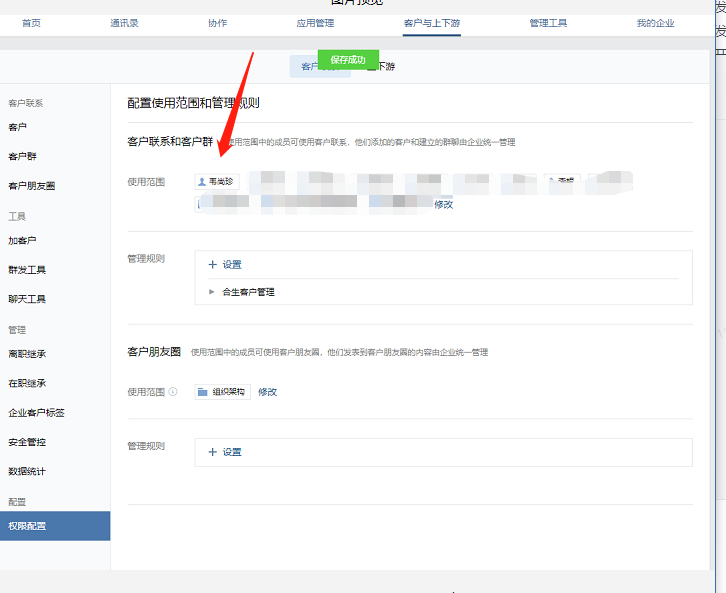
Task: Click the folder icon in 组织架构 tag
Action: [x=202, y=392]
